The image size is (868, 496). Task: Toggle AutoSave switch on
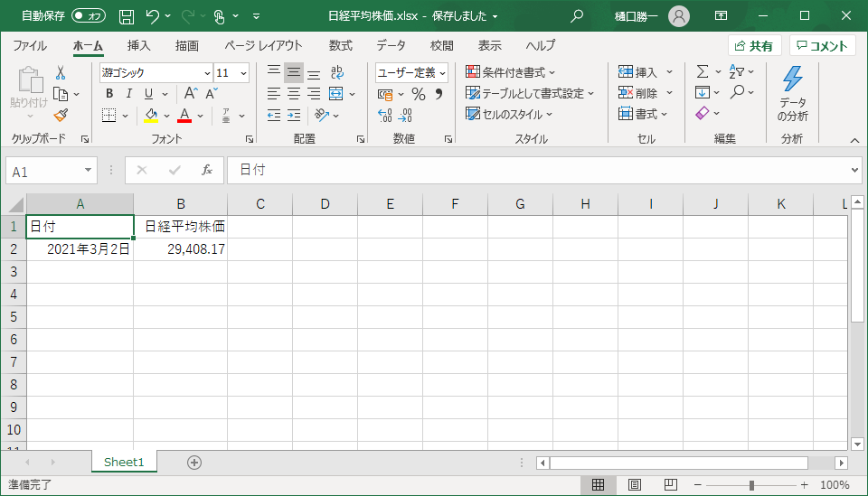pos(89,16)
